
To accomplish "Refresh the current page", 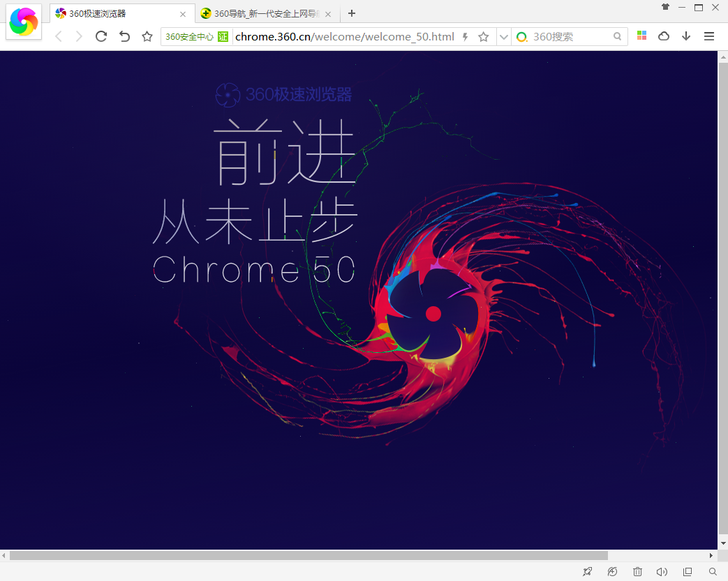I will [x=101, y=36].
